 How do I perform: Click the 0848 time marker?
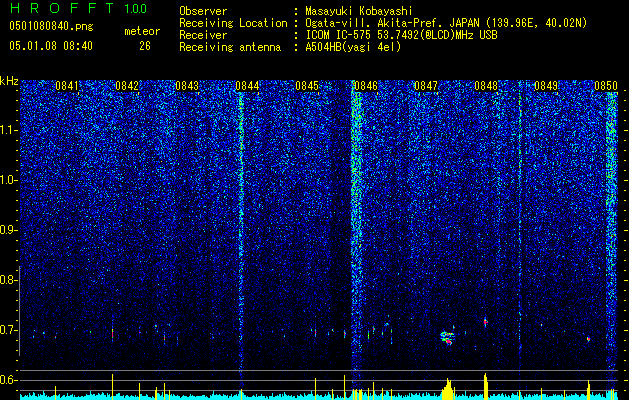(486, 86)
